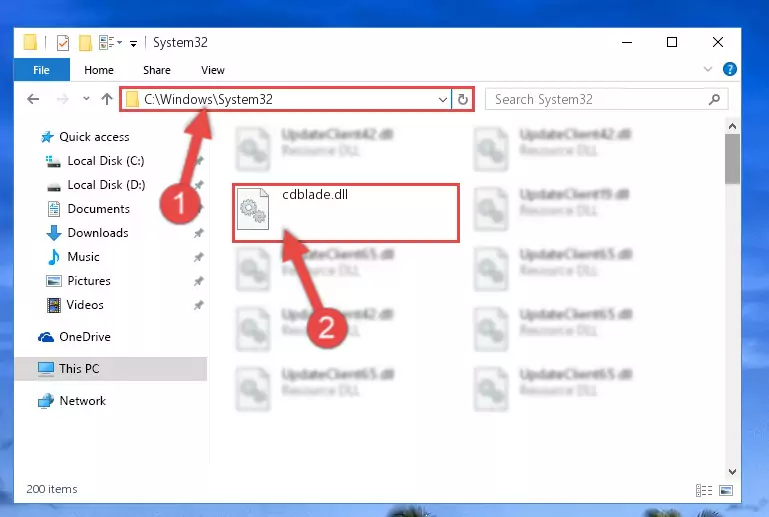769x517 pixels.
Task: Select Quick access in navigation pane
Action: 94,137
